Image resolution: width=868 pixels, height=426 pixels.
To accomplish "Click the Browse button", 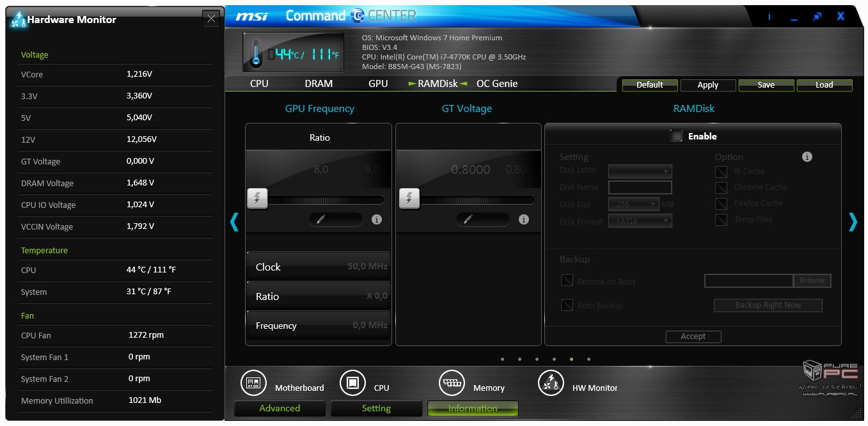I will coord(812,280).
